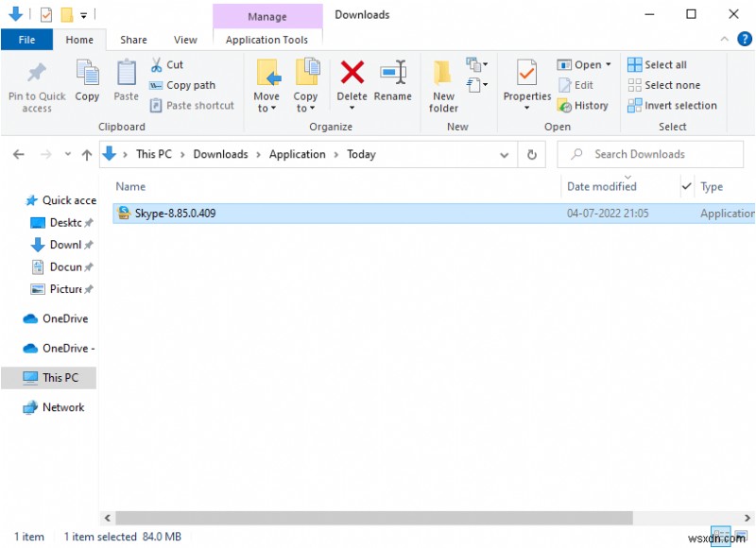Customize Quick Access Toolbar dropdown
The image size is (756, 548).
pyautogui.click(x=83, y=15)
